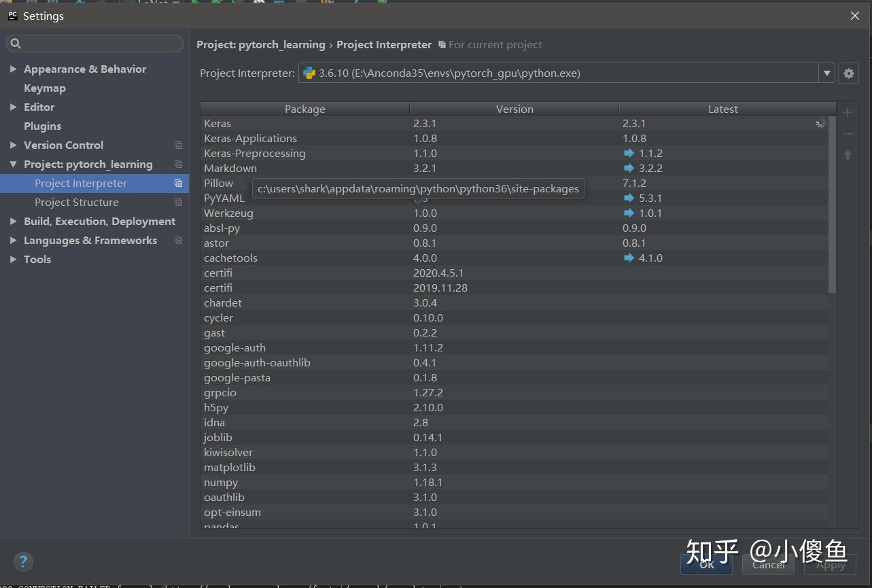Open help with the question mark button
This screenshot has height=588, width=872.
pyautogui.click(x=23, y=561)
